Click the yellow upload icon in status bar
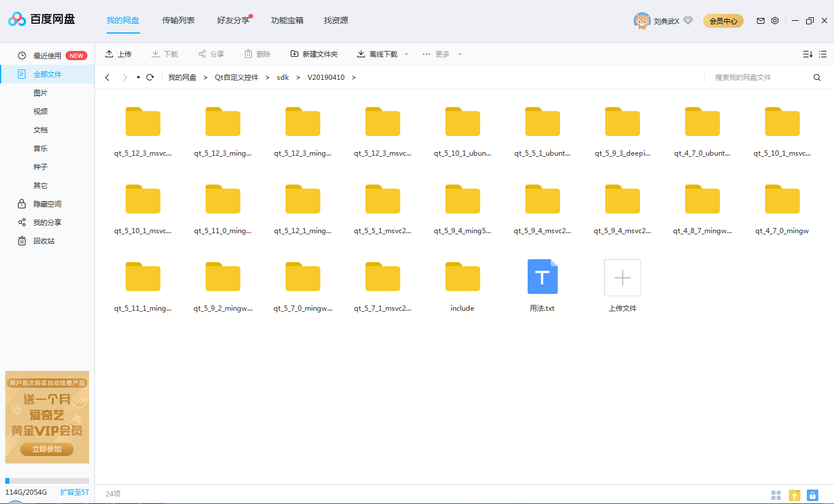This screenshot has height=504, width=834. click(x=795, y=495)
